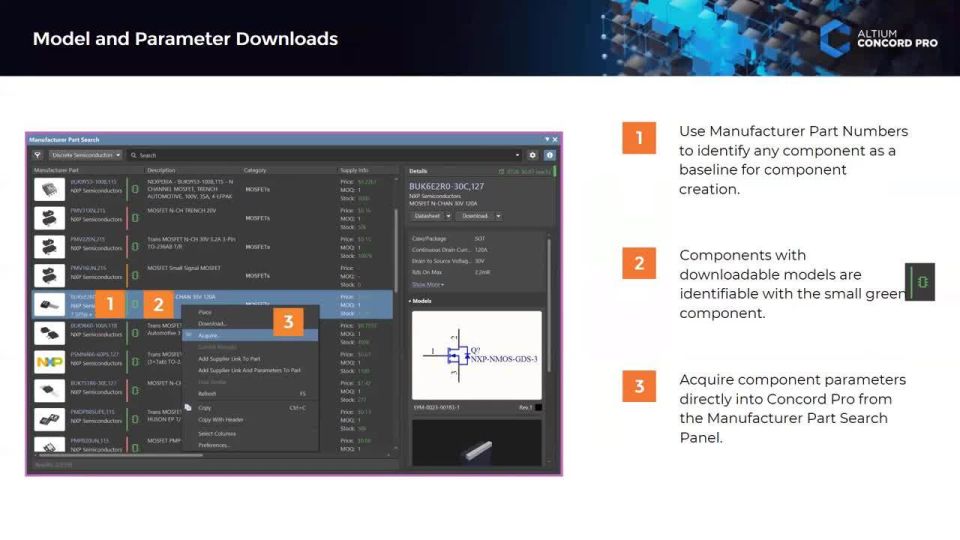960x540 pixels.
Task: Choose Place from the context menu
Action: pyautogui.click(x=205, y=312)
